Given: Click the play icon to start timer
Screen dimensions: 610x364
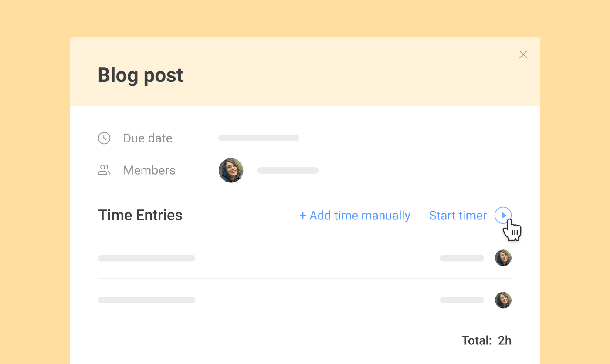Looking at the screenshot, I should click(503, 215).
